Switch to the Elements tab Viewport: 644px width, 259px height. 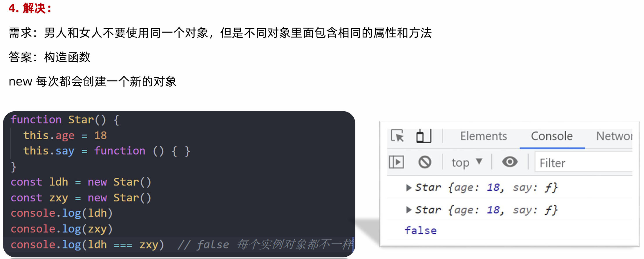484,136
